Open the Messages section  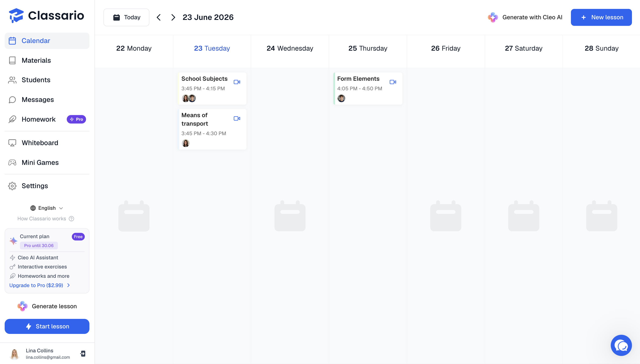click(x=47, y=100)
